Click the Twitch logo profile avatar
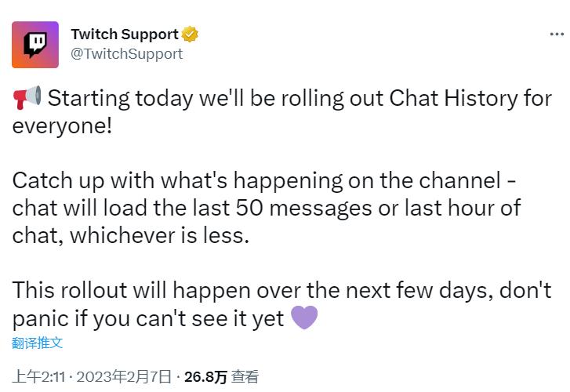The height and width of the screenshot is (392, 570). coord(34,45)
